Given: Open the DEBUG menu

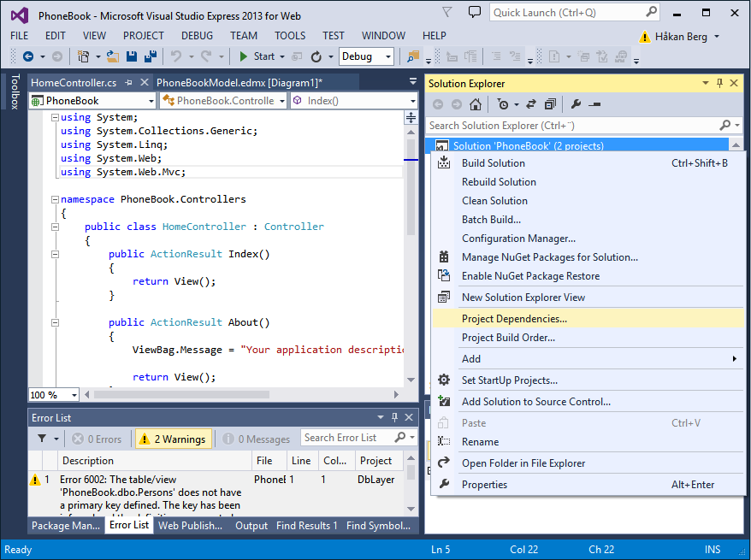Looking at the screenshot, I should (197, 36).
